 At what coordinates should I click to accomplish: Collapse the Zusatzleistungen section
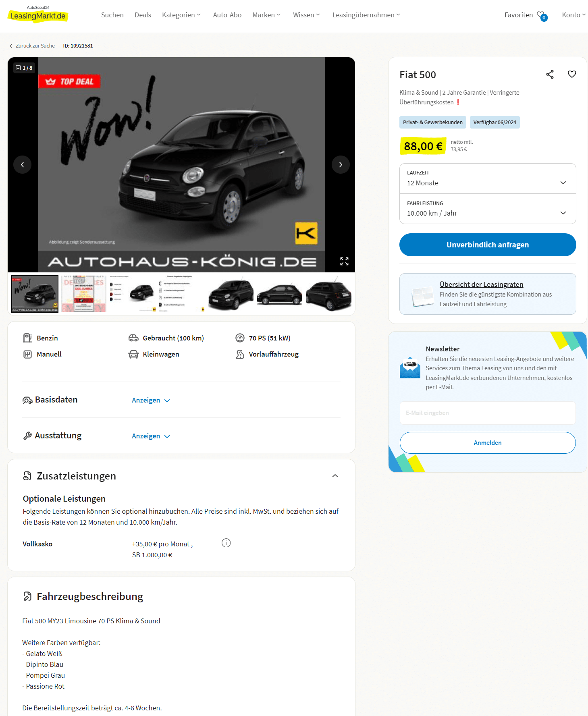pos(335,476)
